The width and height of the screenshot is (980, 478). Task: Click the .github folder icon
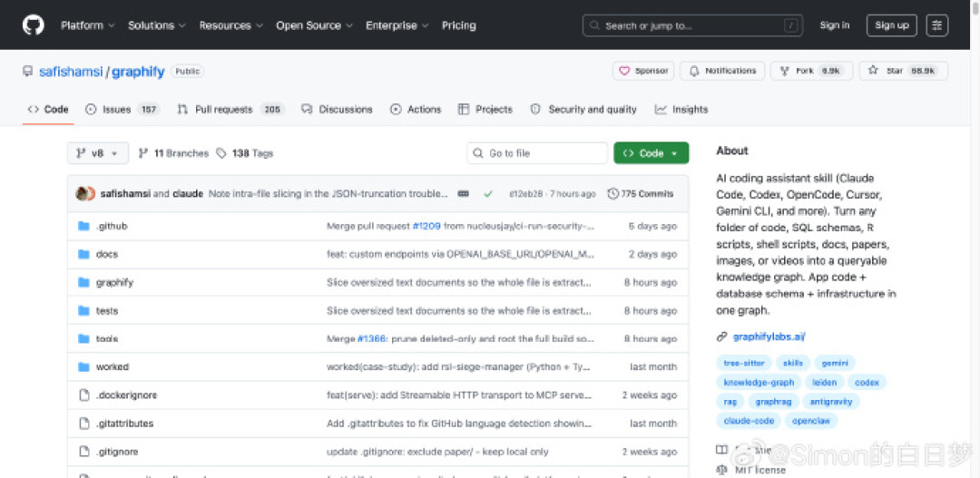pyautogui.click(x=83, y=226)
